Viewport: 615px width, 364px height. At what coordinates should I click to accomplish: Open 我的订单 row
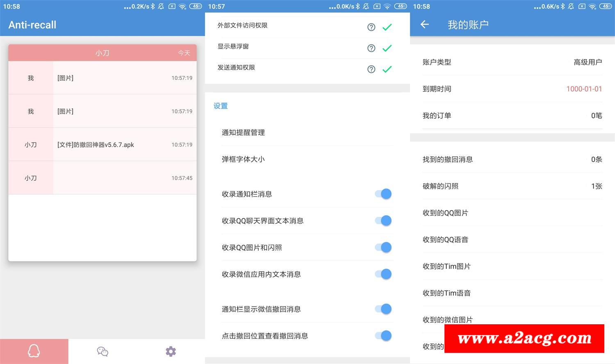pos(512,116)
